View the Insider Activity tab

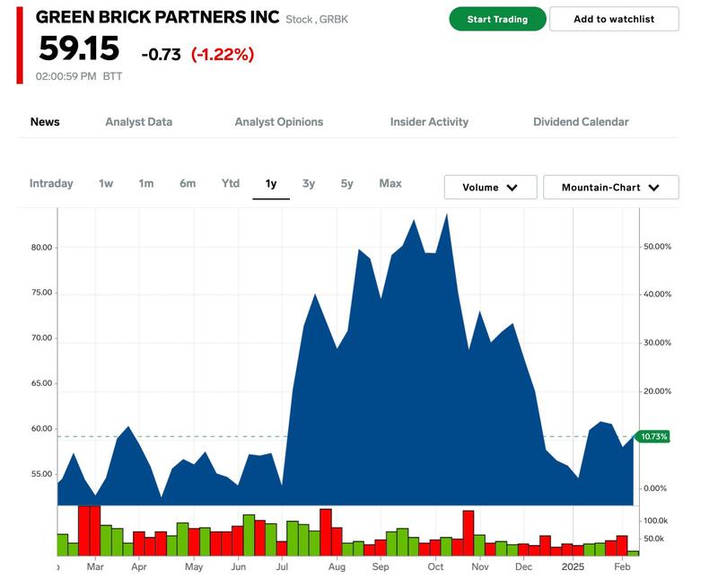click(429, 122)
